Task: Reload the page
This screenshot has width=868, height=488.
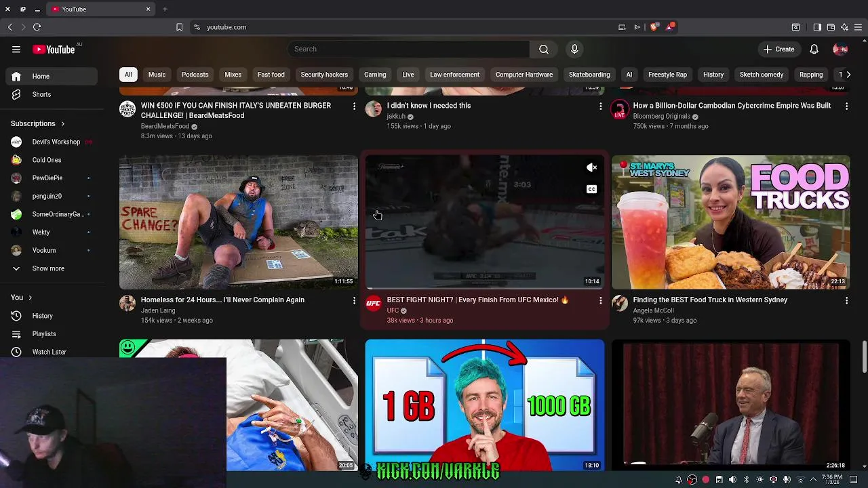Action: pyautogui.click(x=37, y=27)
